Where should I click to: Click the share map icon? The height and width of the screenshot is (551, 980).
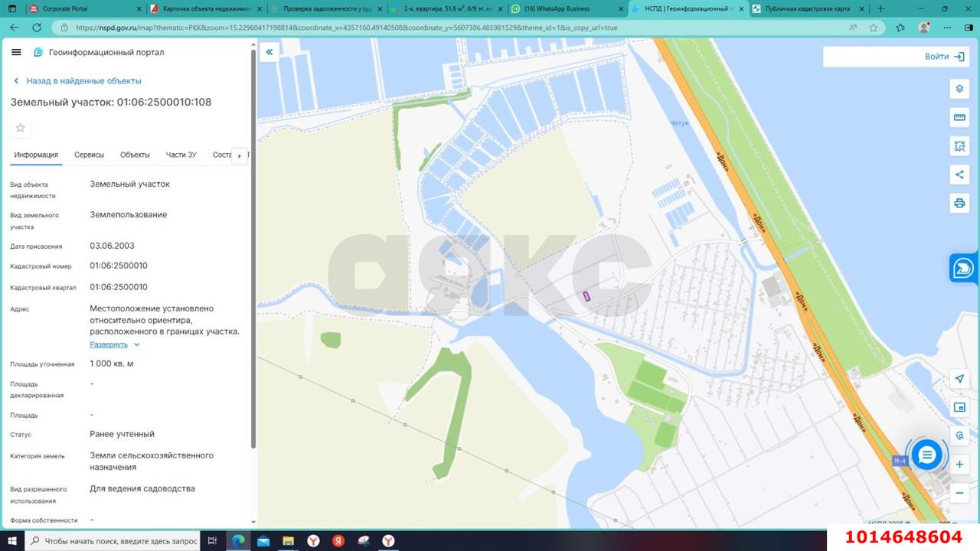(959, 174)
